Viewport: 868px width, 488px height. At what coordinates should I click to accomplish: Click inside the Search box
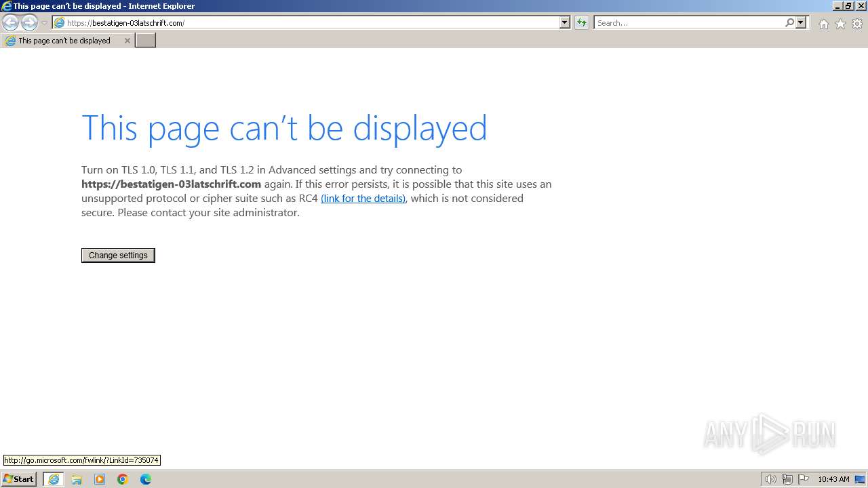pyautogui.click(x=688, y=23)
